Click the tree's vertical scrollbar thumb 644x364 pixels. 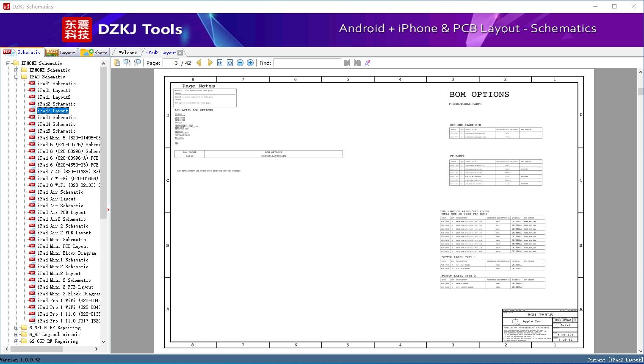point(103,142)
